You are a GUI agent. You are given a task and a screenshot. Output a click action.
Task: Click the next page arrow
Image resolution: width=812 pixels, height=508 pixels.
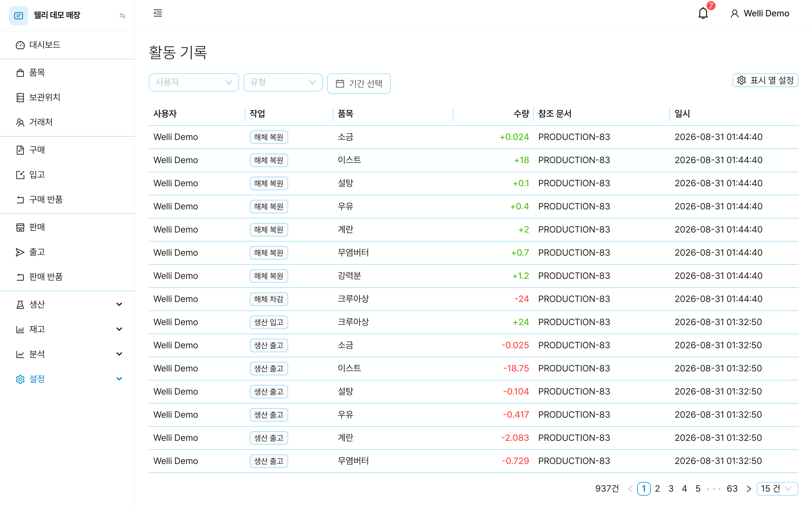pyautogui.click(x=749, y=489)
